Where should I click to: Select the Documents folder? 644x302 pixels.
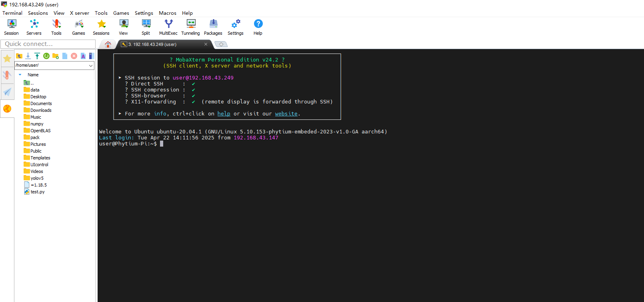38,103
